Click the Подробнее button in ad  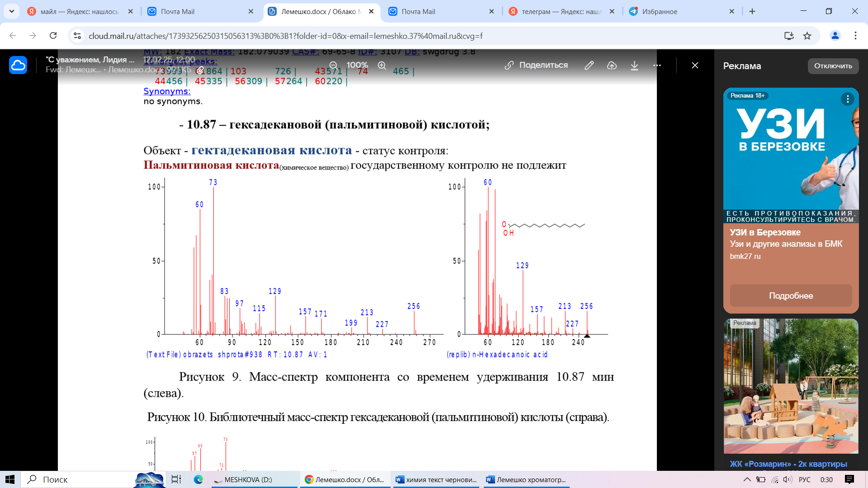[x=791, y=296]
